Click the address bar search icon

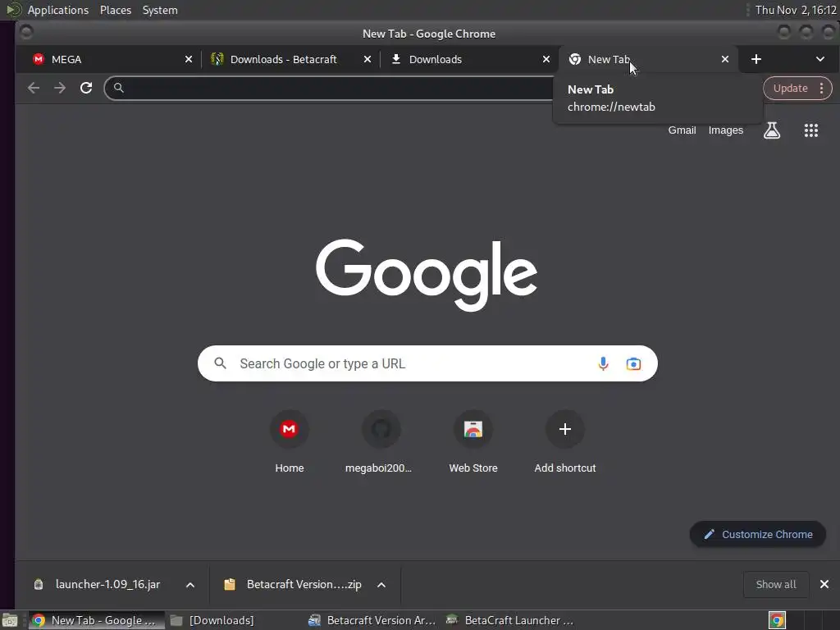click(119, 88)
